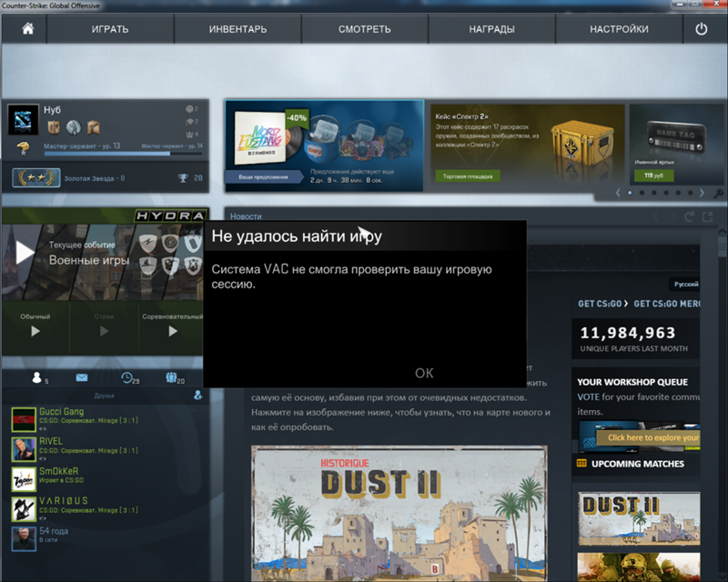Select the third store page dot

pyautogui.click(x=653, y=193)
